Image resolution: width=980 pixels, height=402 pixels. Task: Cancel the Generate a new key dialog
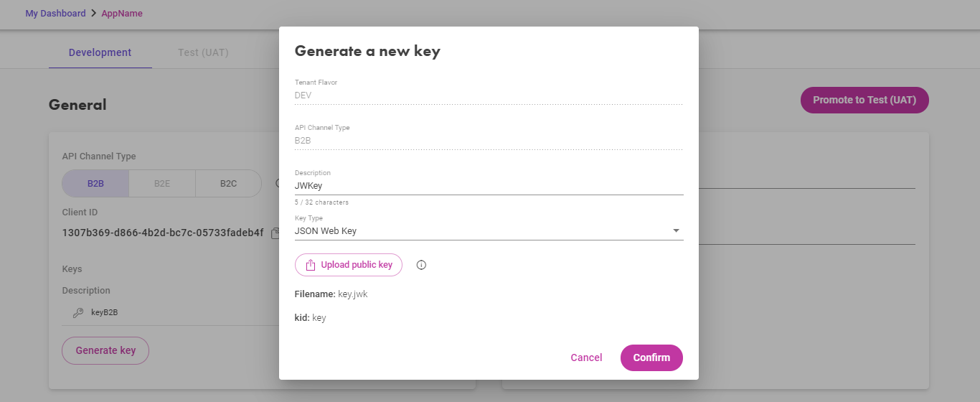tap(586, 357)
